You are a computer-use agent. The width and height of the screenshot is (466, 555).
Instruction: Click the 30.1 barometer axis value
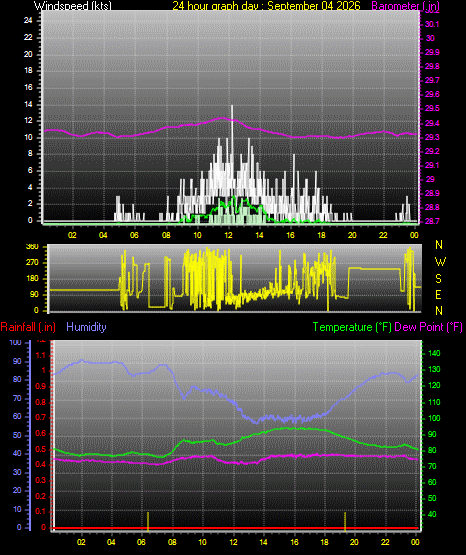pos(432,24)
